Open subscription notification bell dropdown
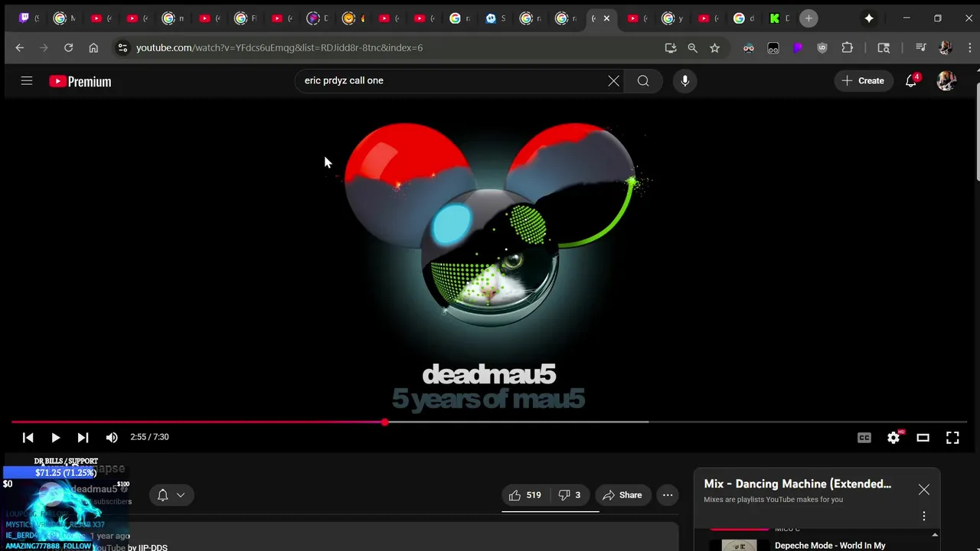 [171, 495]
